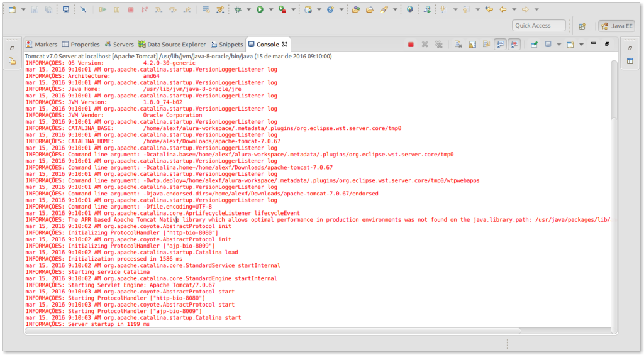Click the Open Console monitor icon in main toolbar
644x355 pixels.
65,9
